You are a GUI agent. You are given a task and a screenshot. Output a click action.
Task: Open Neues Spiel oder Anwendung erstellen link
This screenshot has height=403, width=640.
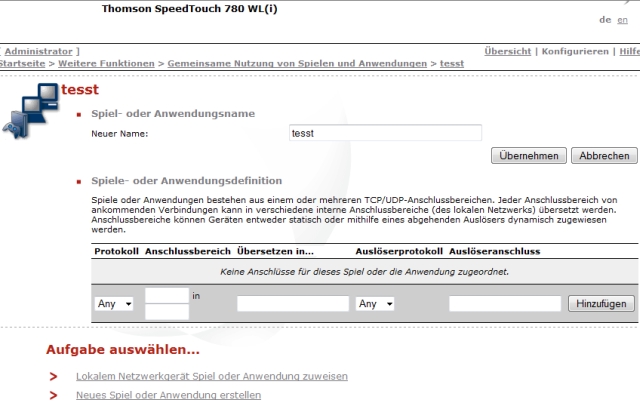click(169, 395)
